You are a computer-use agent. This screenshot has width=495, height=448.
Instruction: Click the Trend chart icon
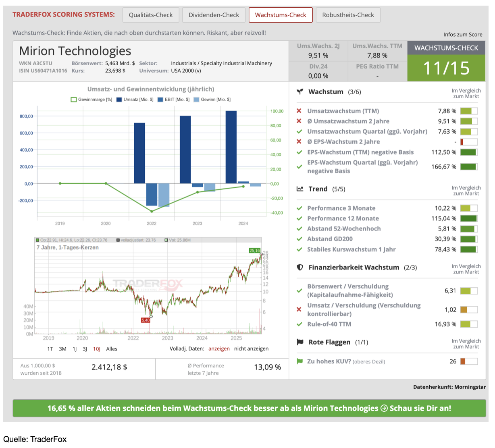coord(300,189)
